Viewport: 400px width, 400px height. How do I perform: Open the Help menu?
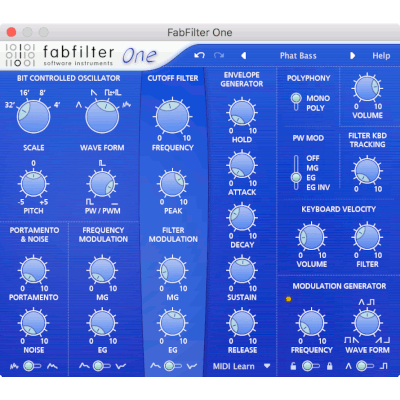pyautogui.click(x=381, y=56)
